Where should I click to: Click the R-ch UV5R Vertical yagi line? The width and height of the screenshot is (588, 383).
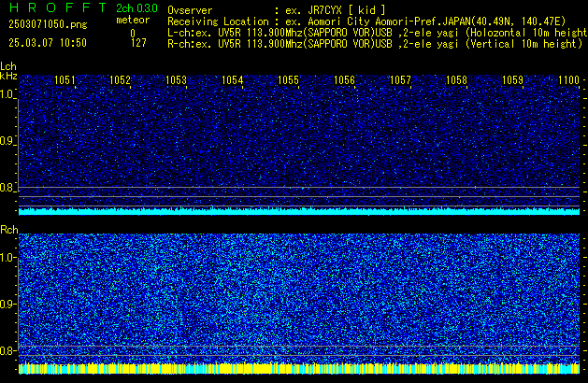coord(375,44)
